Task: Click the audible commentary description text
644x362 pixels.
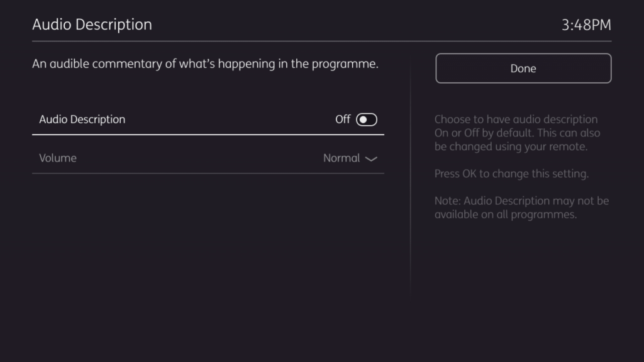Action: [205, 64]
